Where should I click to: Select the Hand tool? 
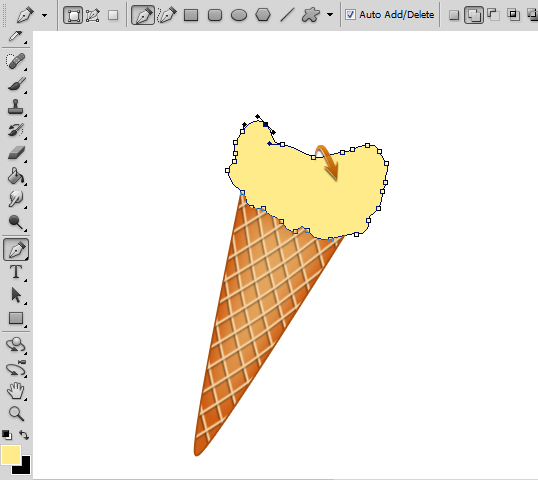[x=15, y=391]
